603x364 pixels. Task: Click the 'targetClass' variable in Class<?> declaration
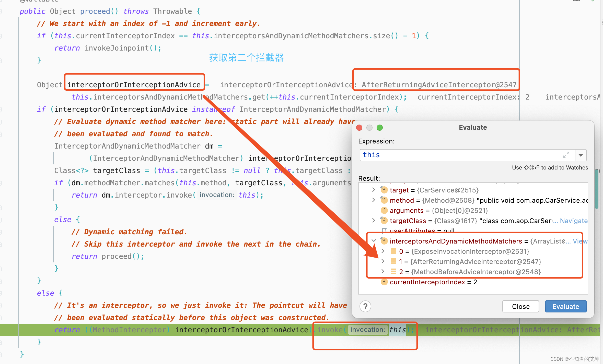[117, 171]
